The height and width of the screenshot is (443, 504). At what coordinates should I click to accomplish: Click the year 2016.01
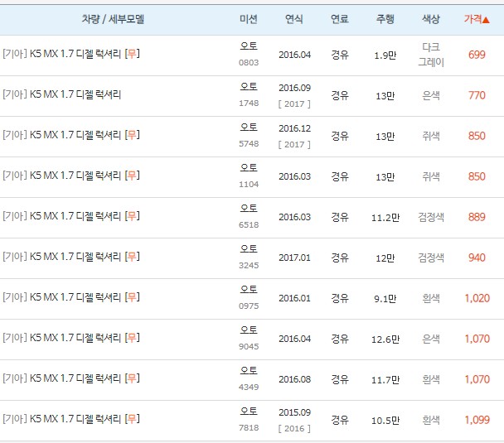tap(295, 298)
